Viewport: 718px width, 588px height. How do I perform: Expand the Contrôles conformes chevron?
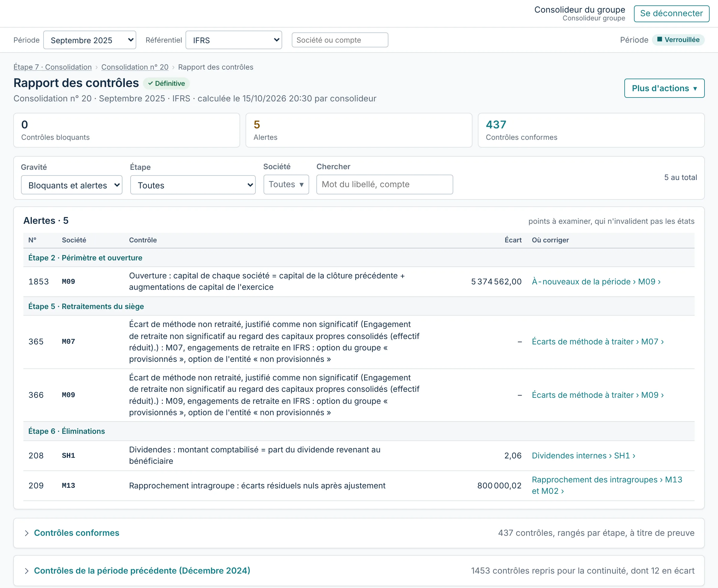coord(26,533)
